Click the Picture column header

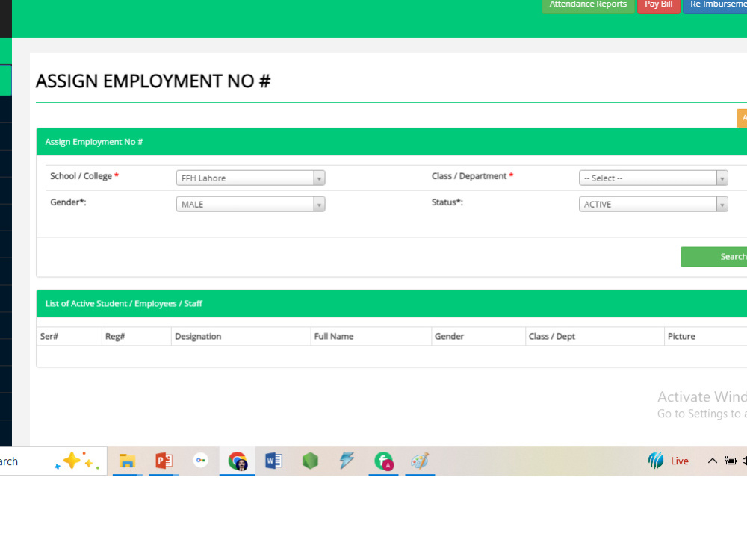706,336
